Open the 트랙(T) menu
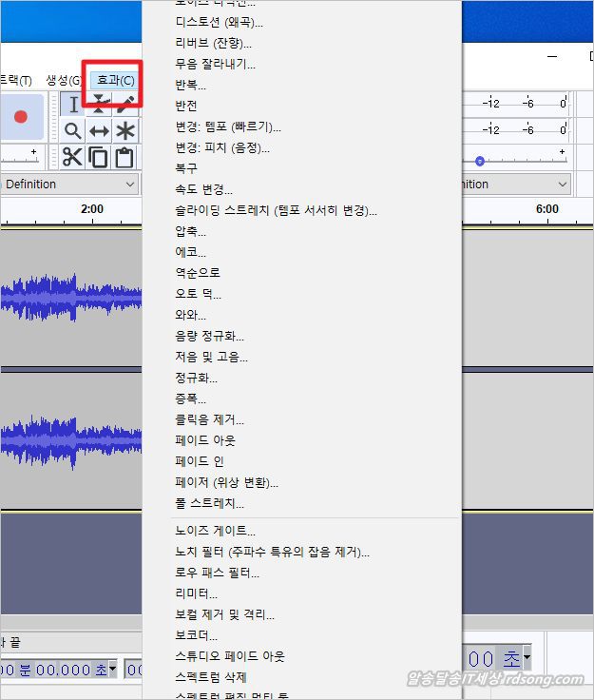The image size is (594, 700). click(x=16, y=80)
